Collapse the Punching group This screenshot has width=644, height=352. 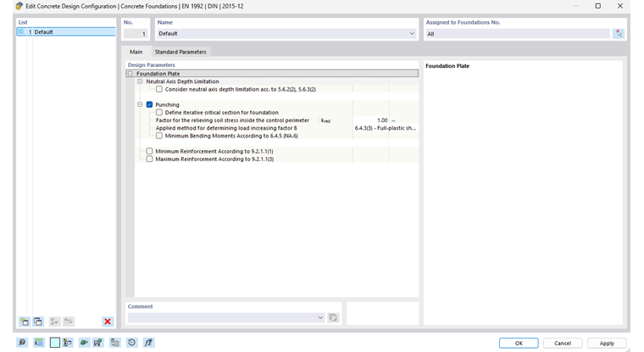[140, 105]
